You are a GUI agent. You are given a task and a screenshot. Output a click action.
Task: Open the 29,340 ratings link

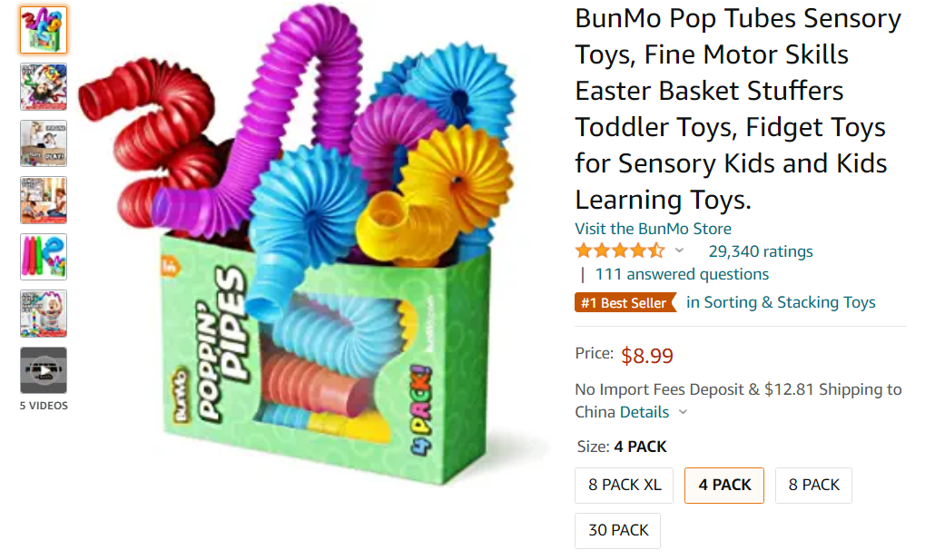(x=761, y=251)
